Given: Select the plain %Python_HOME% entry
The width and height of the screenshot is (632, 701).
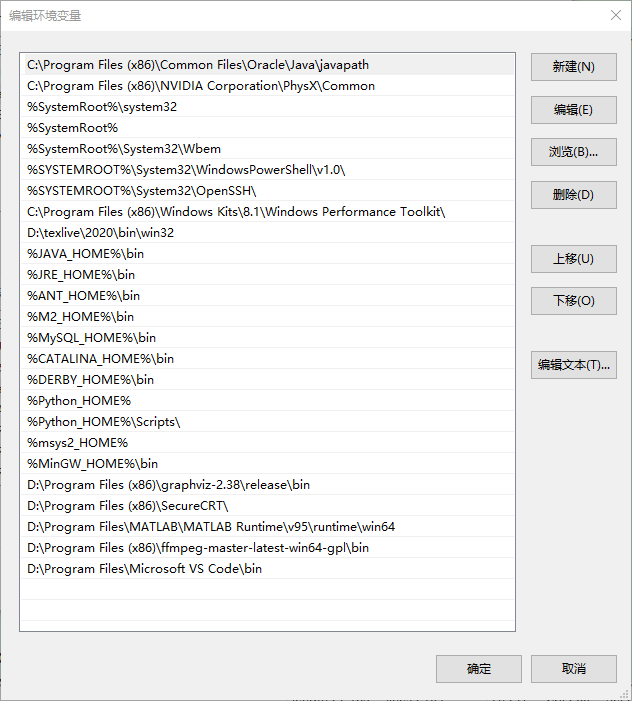Looking at the screenshot, I should coord(267,401).
